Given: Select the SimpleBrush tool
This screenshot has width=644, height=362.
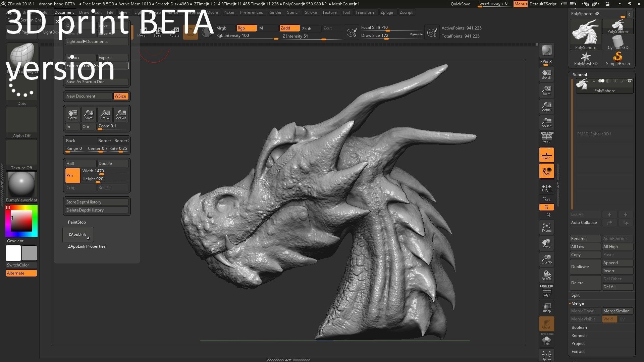Looking at the screenshot, I should [x=618, y=59].
